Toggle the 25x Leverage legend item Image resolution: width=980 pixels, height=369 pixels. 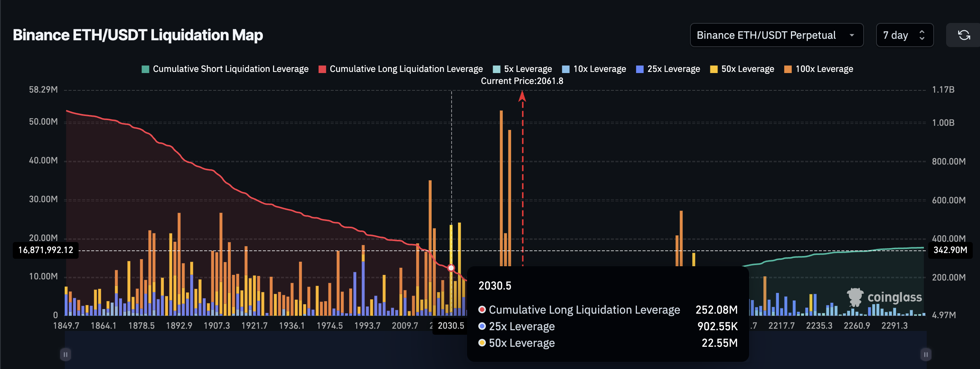(668, 69)
